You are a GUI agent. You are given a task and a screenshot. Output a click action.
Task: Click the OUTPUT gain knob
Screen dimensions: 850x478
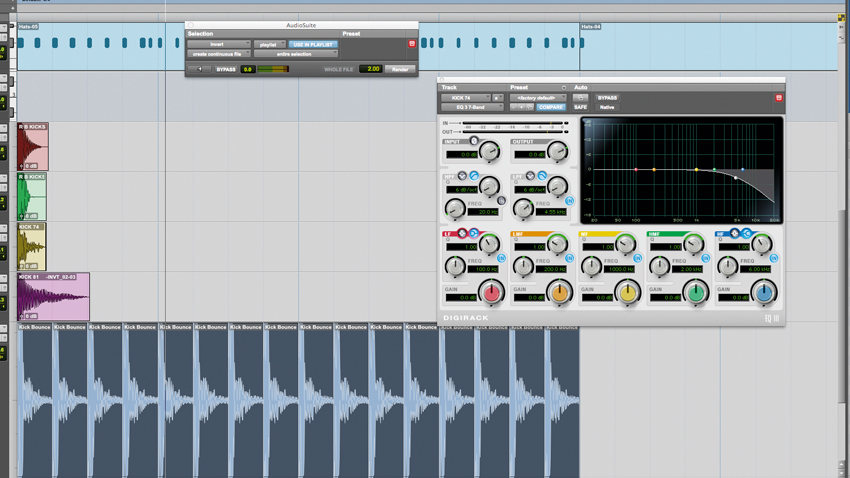click(x=557, y=152)
